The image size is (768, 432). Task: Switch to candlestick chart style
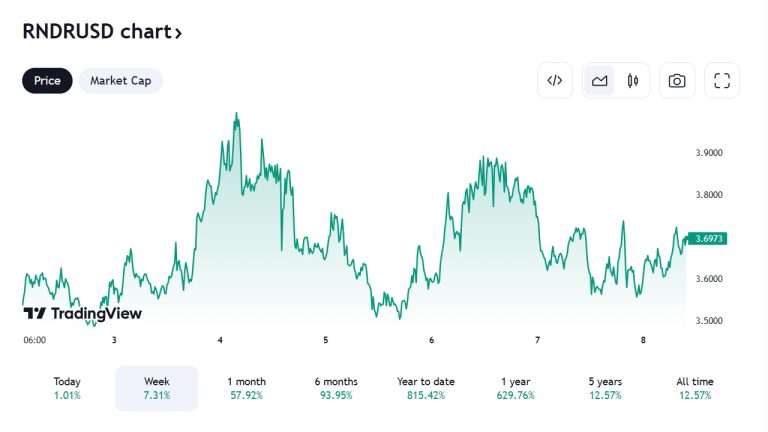632,81
